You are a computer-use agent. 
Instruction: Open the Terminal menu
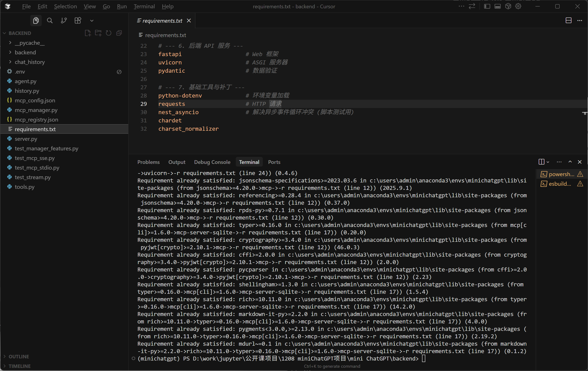(144, 6)
